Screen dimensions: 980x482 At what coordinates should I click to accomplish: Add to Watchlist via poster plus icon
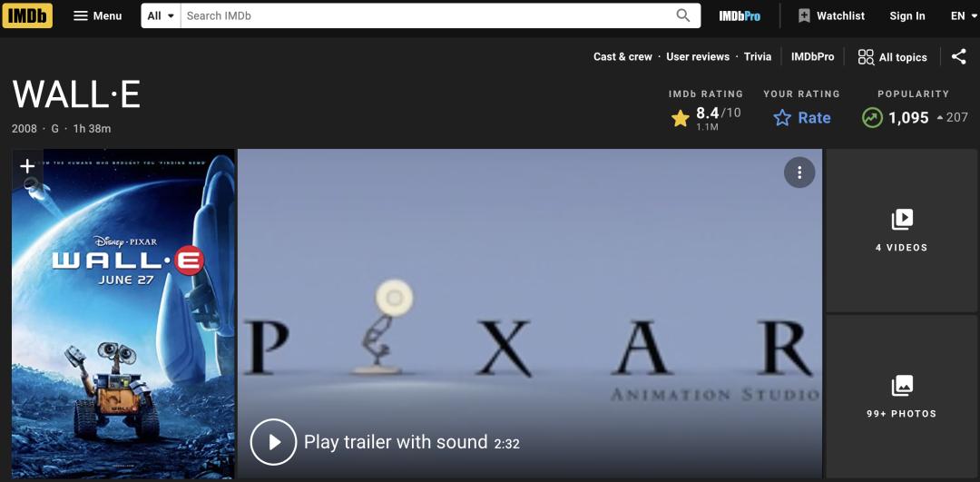(x=27, y=166)
